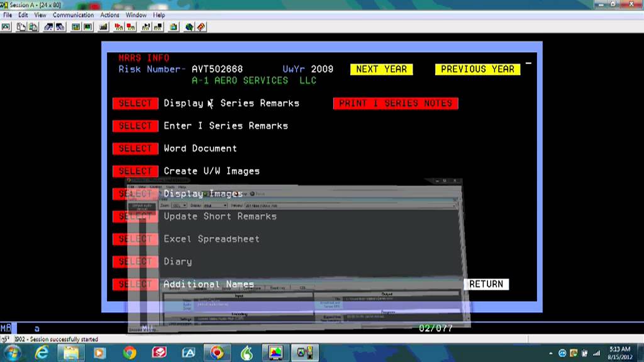Open the Help menu
This screenshot has width=644, height=362.
coord(159,15)
